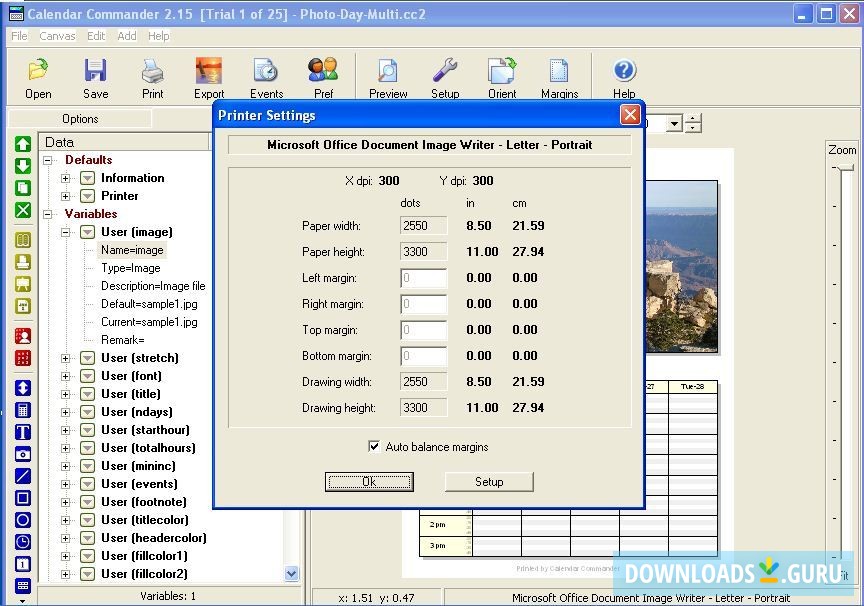Click the green up arrow sidebar icon

pos(23,144)
